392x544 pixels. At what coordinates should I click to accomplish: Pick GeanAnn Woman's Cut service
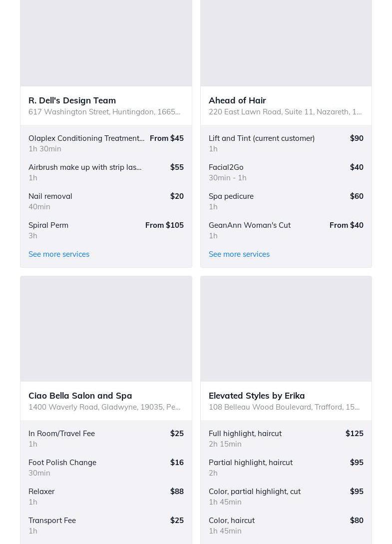[x=250, y=225]
